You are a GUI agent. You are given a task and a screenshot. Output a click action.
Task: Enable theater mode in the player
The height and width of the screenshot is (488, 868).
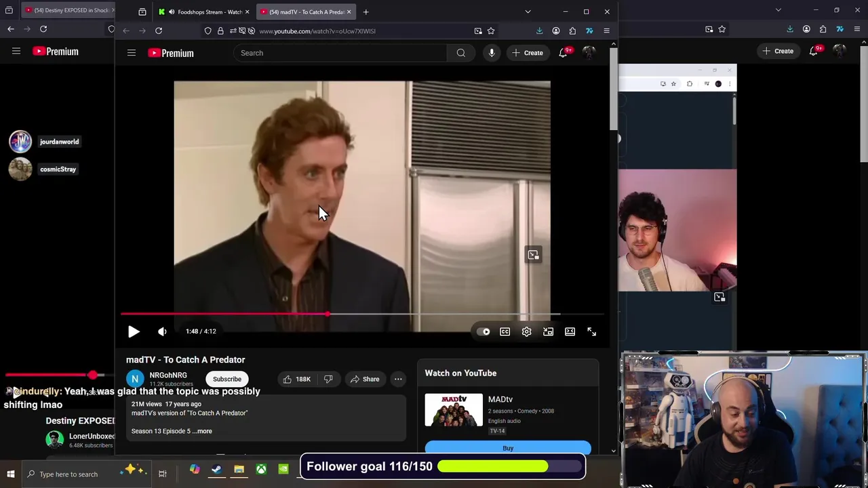point(570,331)
